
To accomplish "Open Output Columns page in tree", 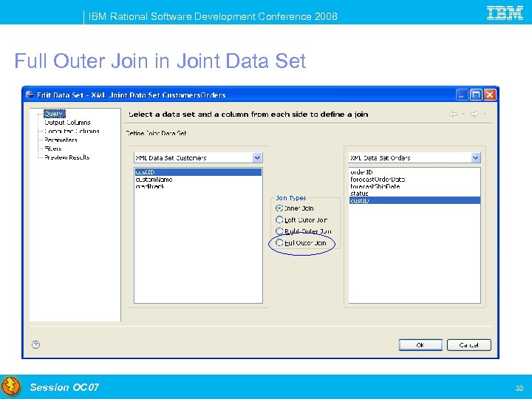I will click(x=67, y=123).
